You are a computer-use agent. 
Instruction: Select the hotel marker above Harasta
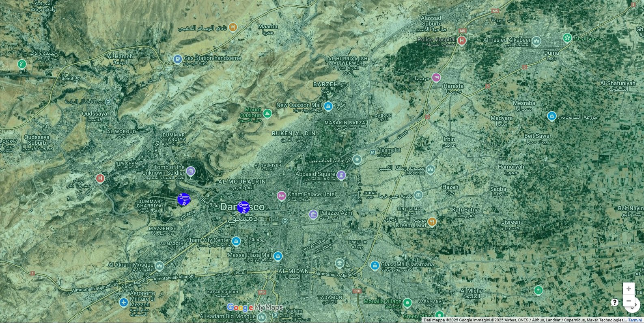436,77
